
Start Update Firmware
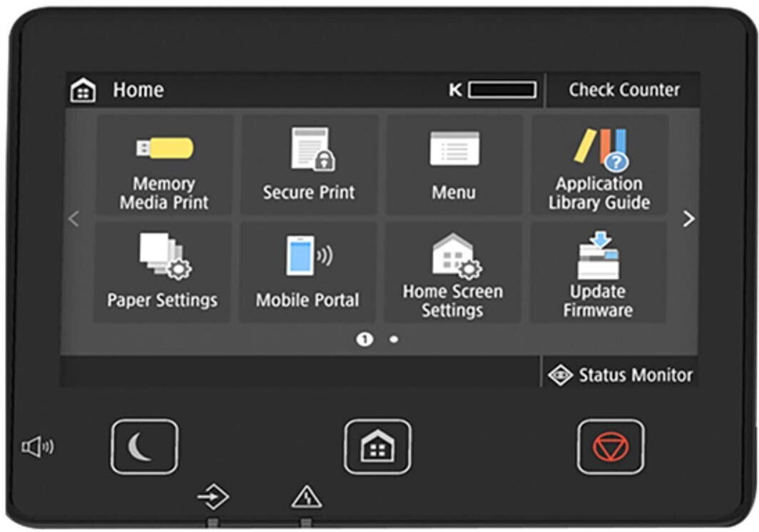point(598,272)
